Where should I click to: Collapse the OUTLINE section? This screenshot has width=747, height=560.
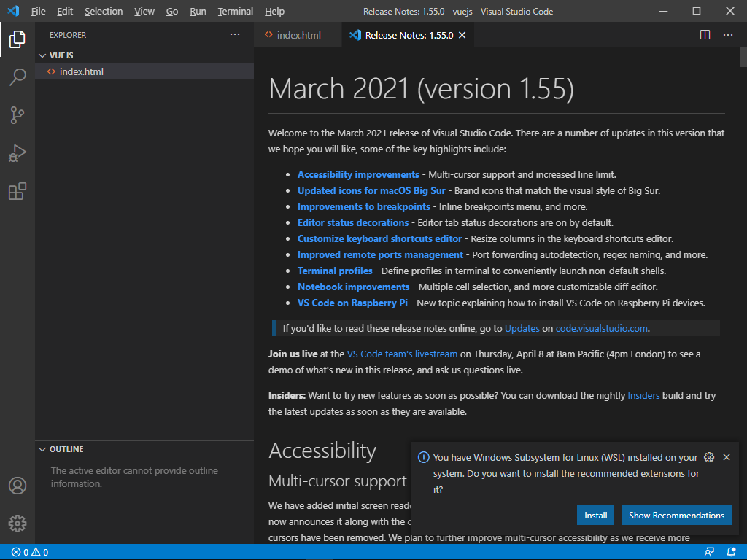[42, 449]
